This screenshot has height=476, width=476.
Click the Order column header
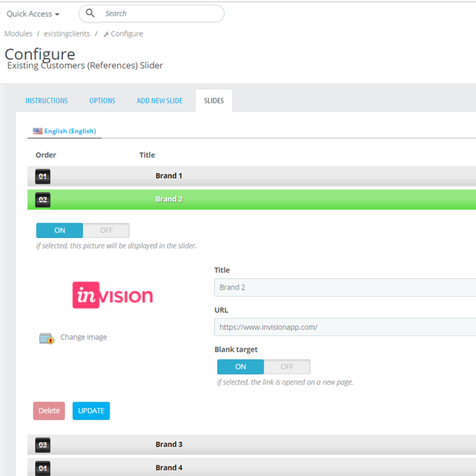tap(46, 155)
